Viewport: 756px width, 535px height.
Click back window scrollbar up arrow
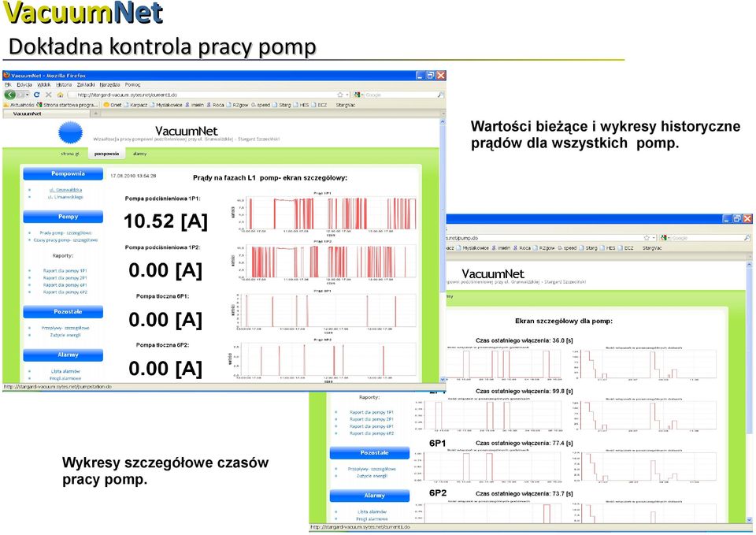coord(749,265)
